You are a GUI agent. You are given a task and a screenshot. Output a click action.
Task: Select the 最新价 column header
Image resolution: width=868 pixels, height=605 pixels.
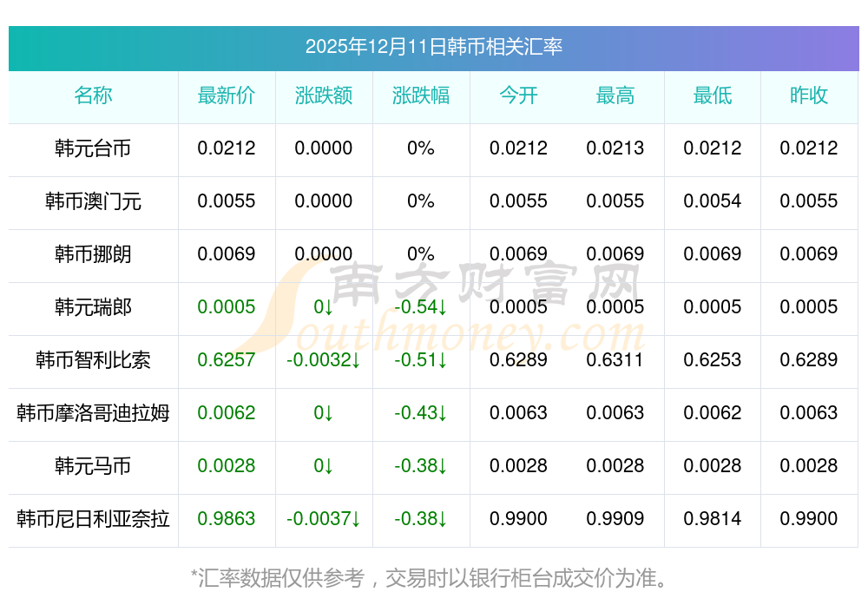(x=227, y=95)
